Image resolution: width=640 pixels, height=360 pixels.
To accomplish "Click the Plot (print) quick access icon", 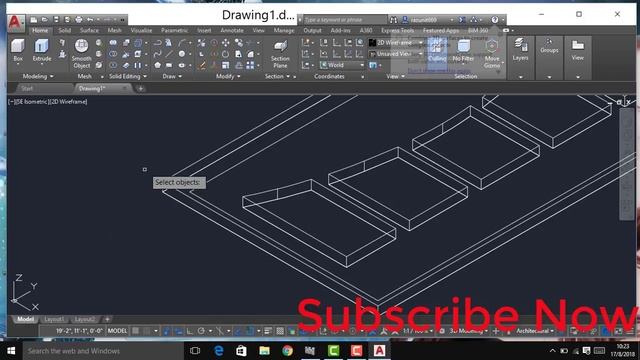I will pyautogui.click(x=79, y=20).
